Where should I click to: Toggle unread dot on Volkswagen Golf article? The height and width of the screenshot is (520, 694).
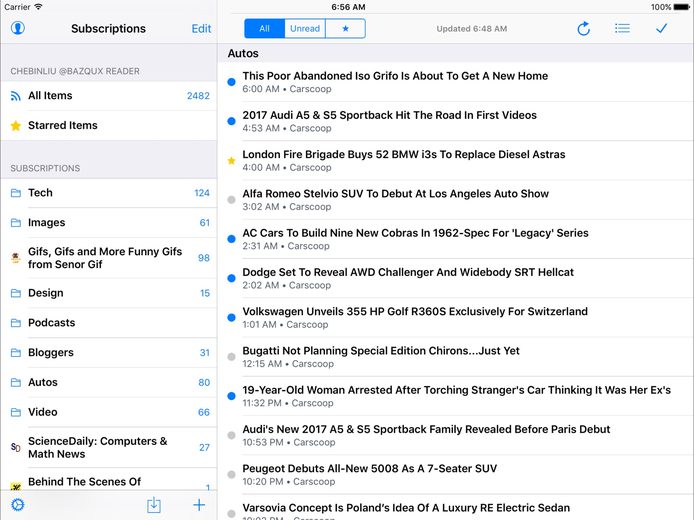[x=231, y=318]
